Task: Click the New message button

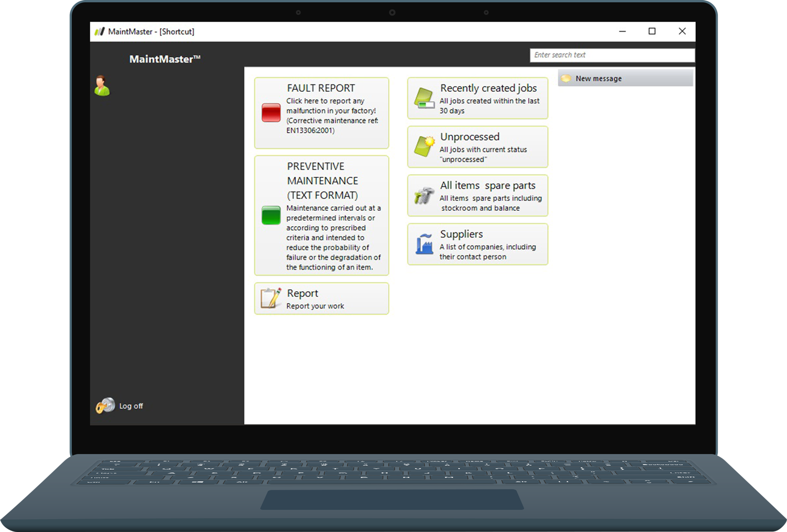Action: coord(625,78)
